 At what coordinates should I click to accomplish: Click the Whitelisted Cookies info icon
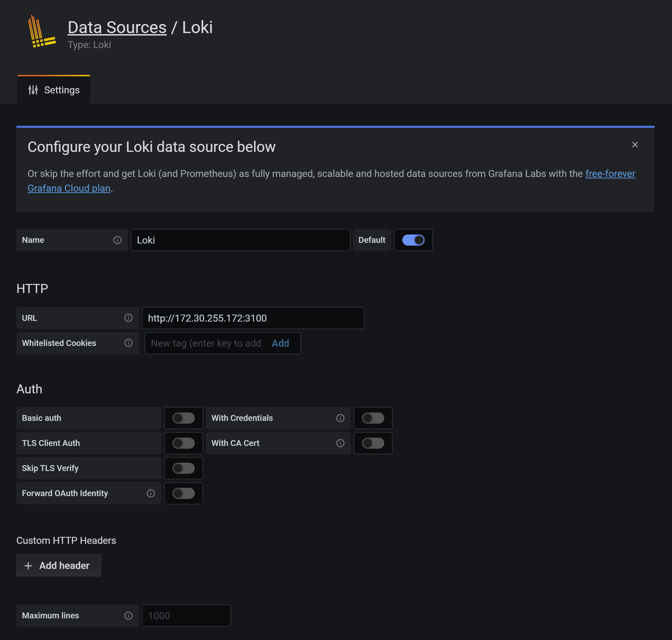click(x=129, y=343)
